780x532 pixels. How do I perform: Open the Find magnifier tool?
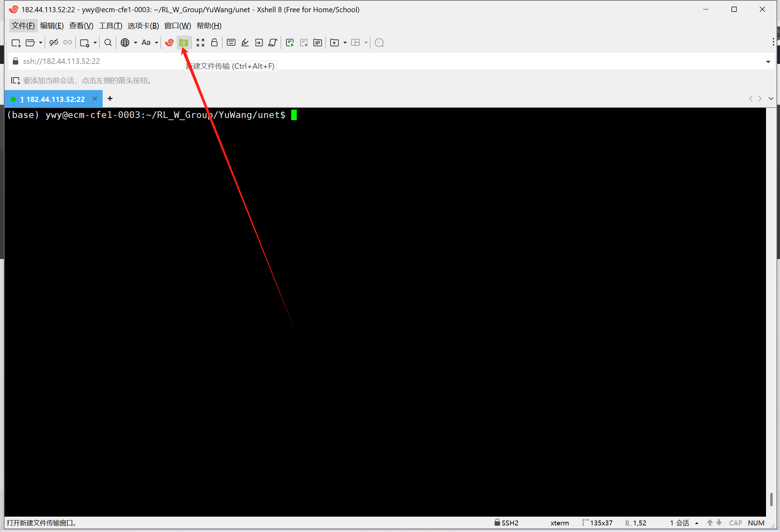(108, 43)
